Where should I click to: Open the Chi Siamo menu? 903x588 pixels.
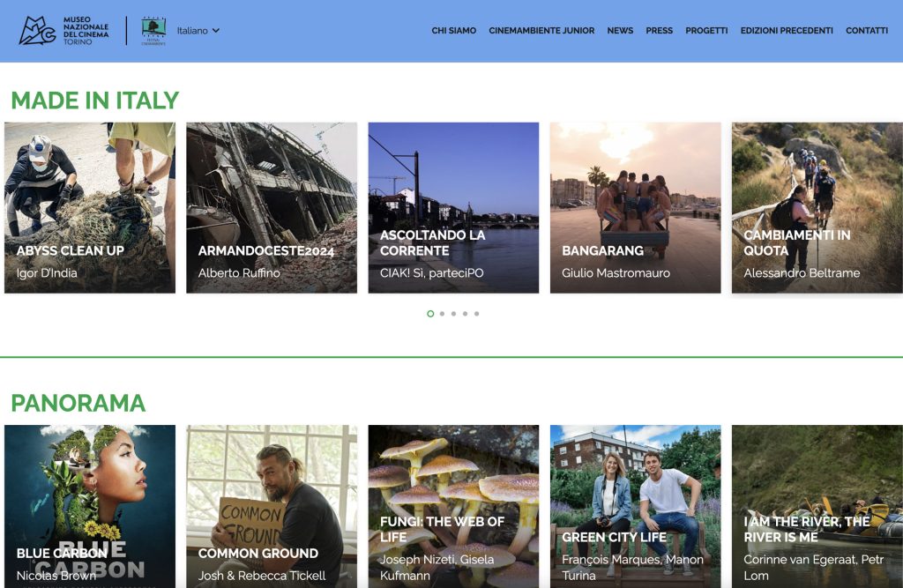pyautogui.click(x=453, y=31)
